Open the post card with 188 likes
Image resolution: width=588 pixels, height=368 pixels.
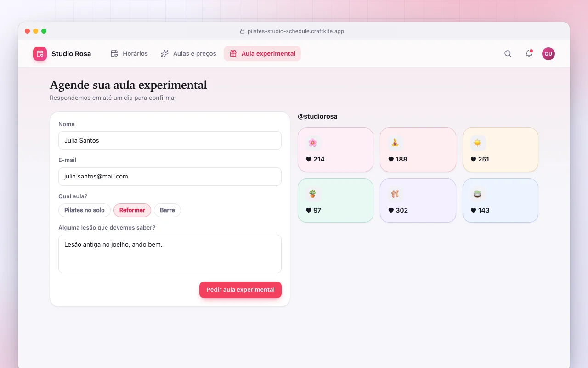(x=418, y=149)
